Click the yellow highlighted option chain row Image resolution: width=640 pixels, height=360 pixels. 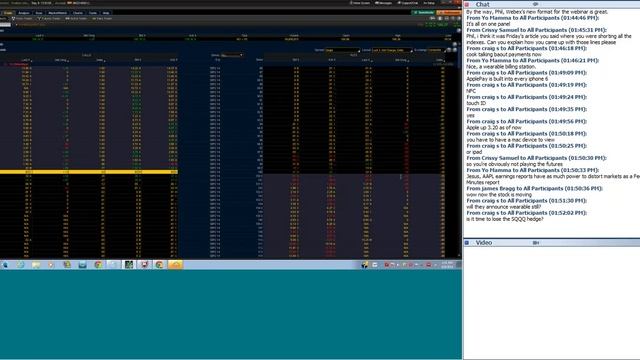point(89,172)
